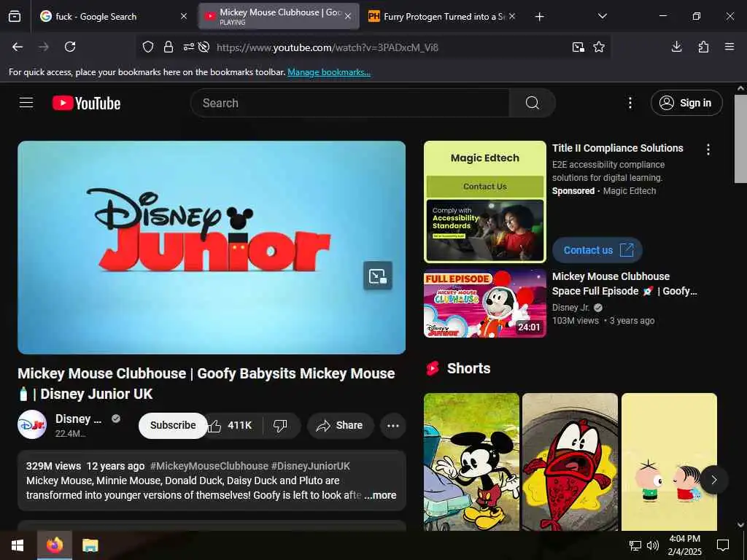Click the Disney Junior video player
Screen dimensions: 747x560
[x=212, y=247]
